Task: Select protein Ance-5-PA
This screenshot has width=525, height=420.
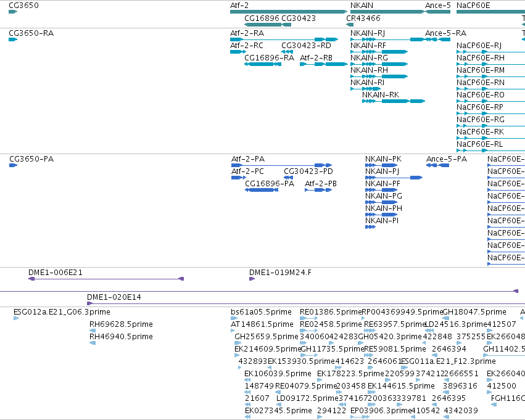Action: tap(446, 159)
